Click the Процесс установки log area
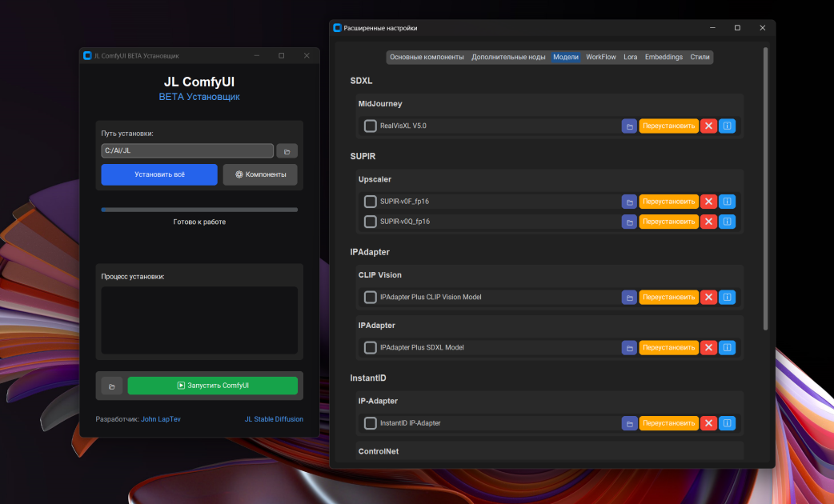This screenshot has height=504, width=834. 199,321
